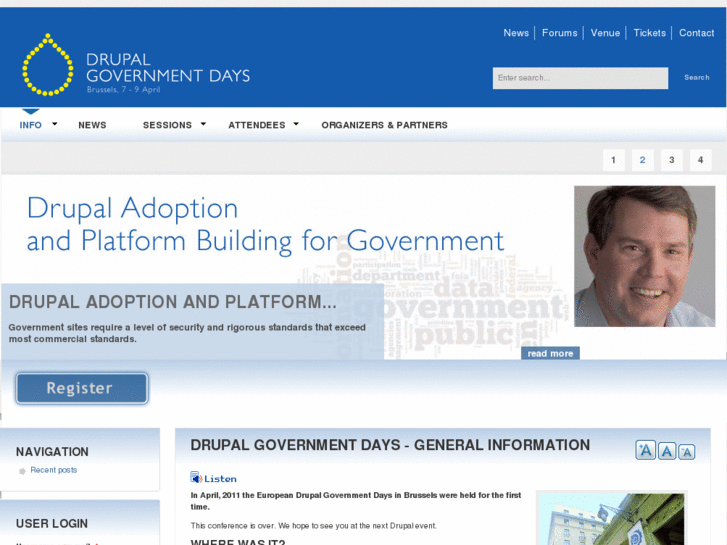727x545 pixels.
Task: Click the Register button
Action: (x=82, y=388)
